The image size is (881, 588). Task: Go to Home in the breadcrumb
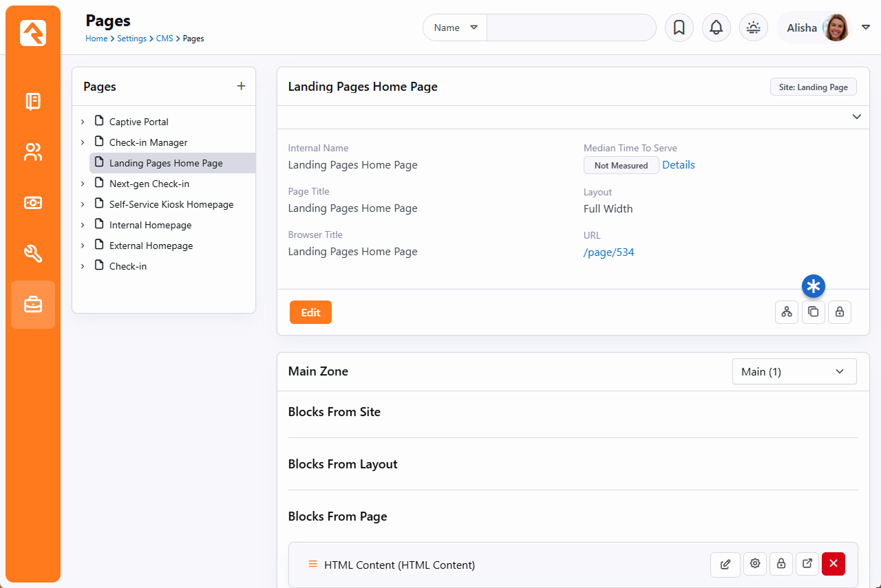pyautogui.click(x=96, y=39)
